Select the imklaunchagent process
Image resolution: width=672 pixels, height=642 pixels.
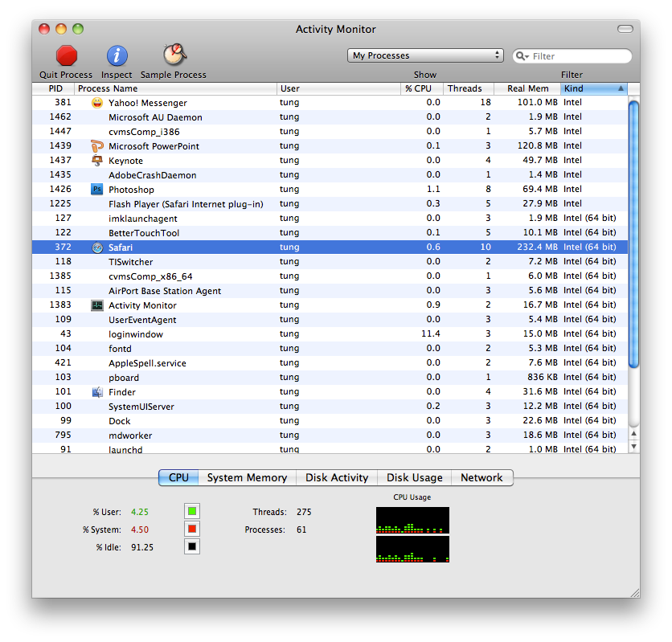[330, 219]
